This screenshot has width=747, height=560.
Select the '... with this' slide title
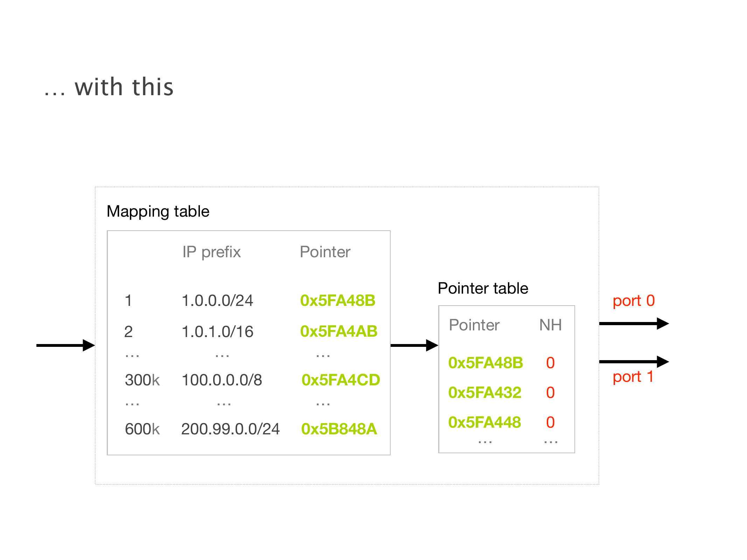[x=109, y=87]
